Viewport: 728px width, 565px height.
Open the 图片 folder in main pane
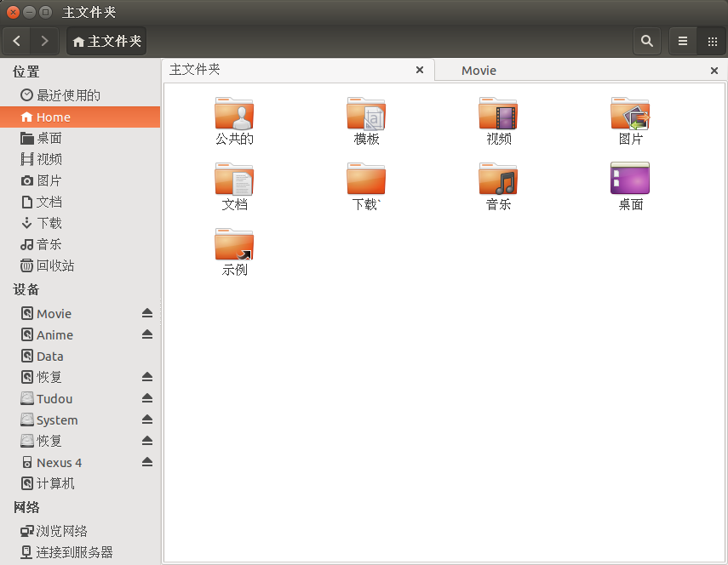630,114
